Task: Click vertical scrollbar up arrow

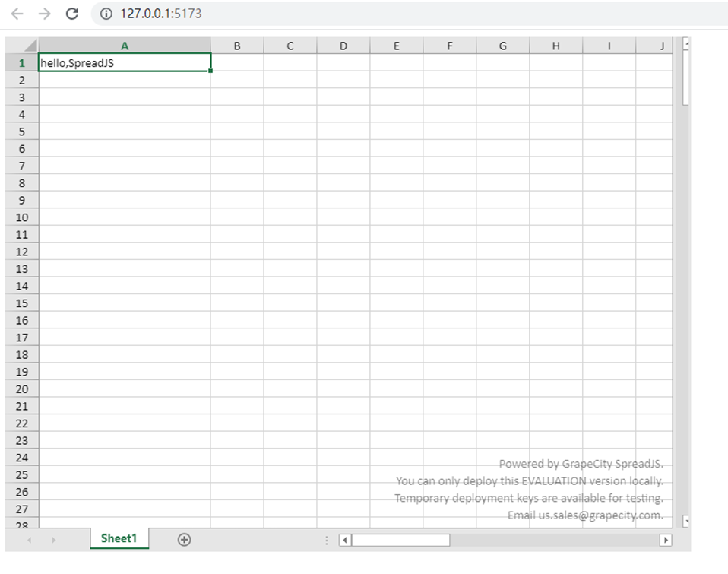Action: pos(686,43)
